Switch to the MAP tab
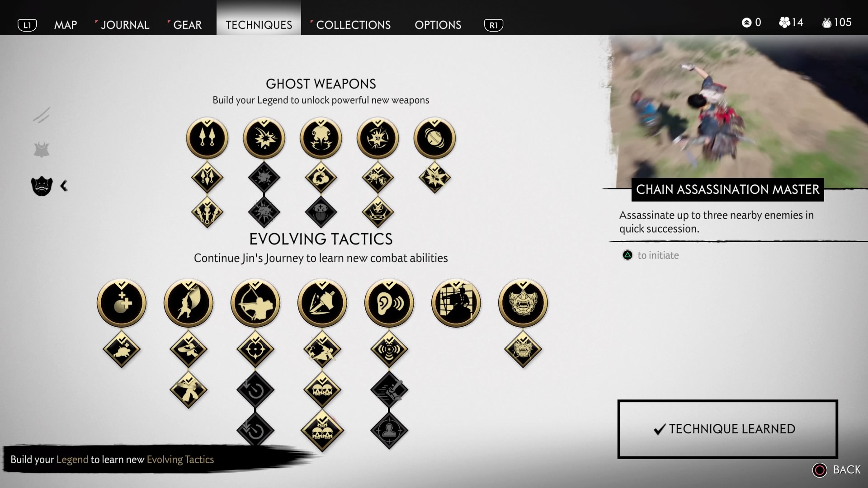This screenshot has width=868, height=488. 66,25
